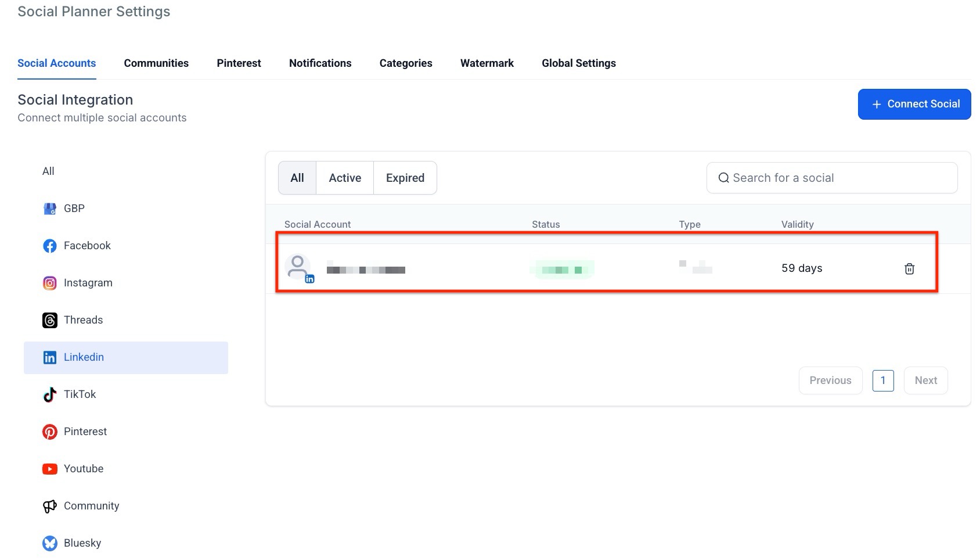Focus the Search for a social field
The height and width of the screenshot is (560, 980).
tap(836, 178)
